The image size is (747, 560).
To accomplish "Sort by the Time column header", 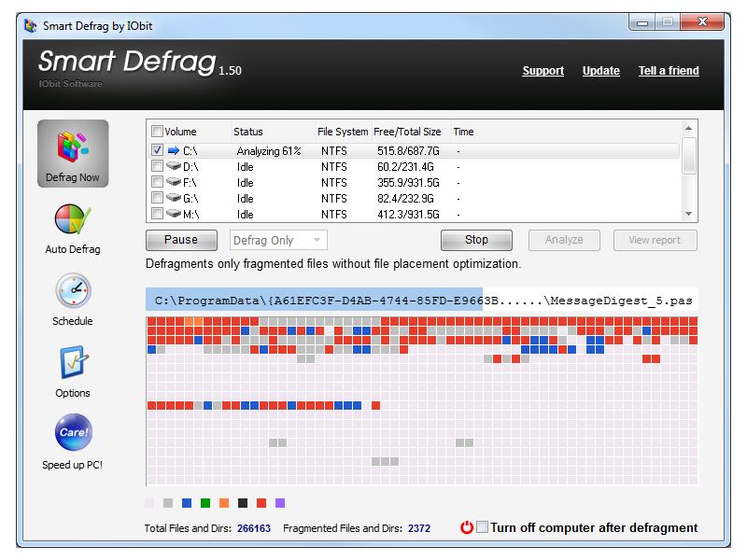I will tap(463, 132).
